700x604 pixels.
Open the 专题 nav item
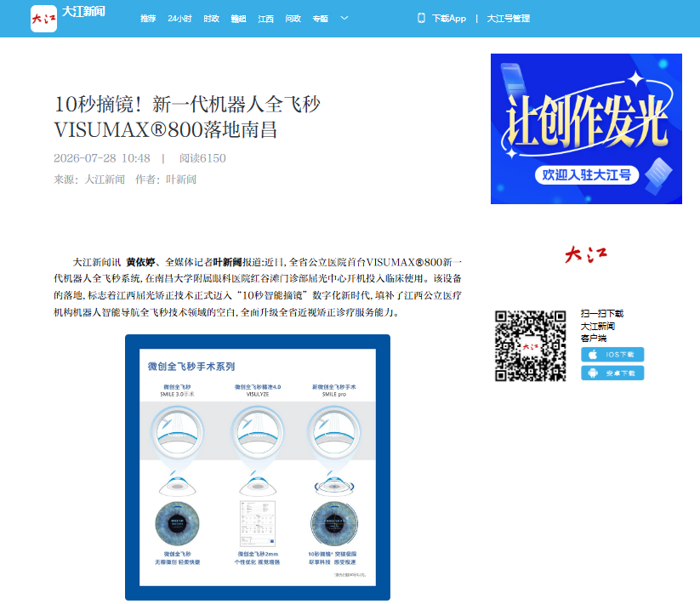[320, 19]
